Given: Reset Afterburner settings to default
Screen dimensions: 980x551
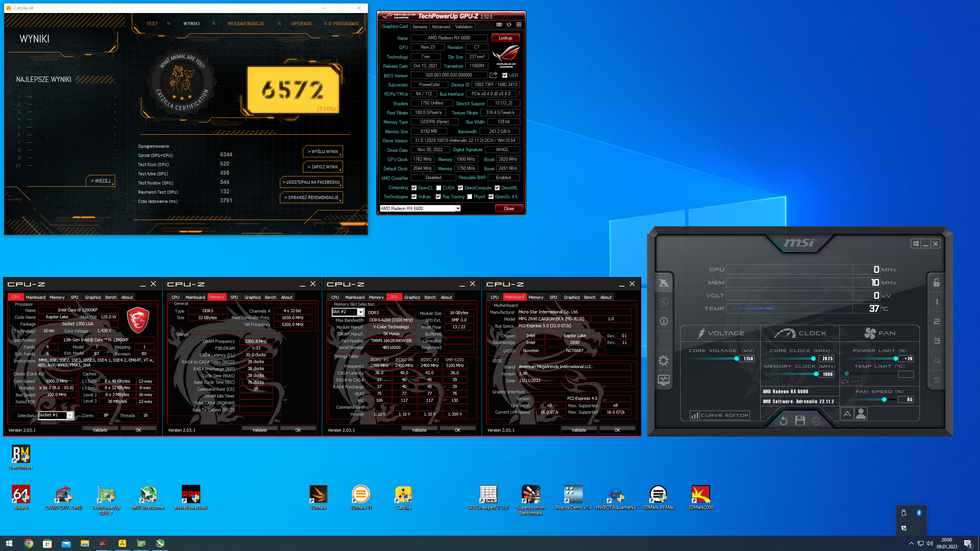Looking at the screenshot, I should click(784, 421).
